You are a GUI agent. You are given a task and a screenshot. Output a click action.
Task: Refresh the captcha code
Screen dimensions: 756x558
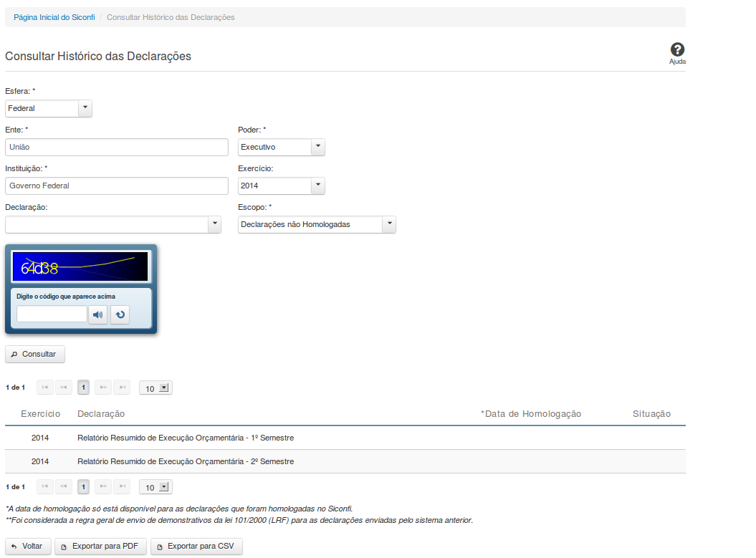(120, 314)
